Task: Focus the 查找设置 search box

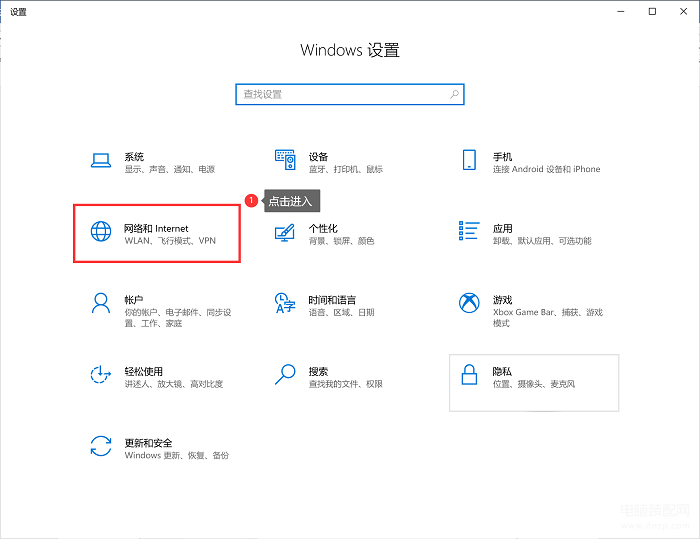Action: click(350, 94)
